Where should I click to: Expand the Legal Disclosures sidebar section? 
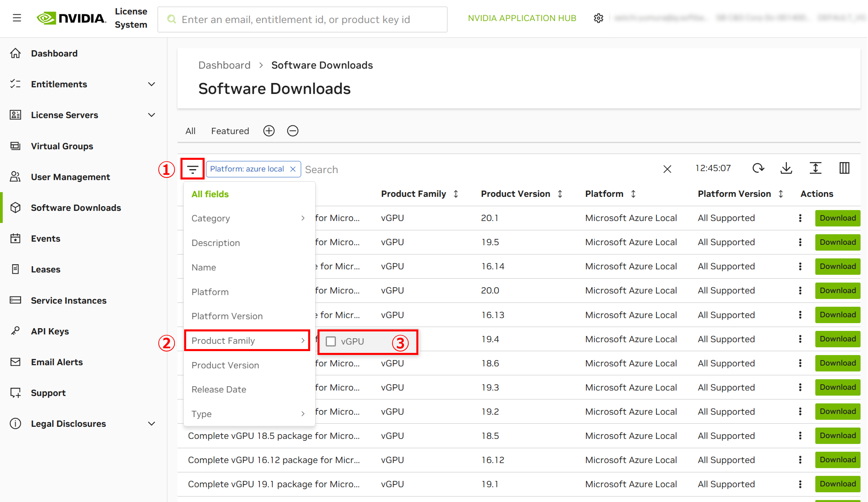click(x=152, y=424)
